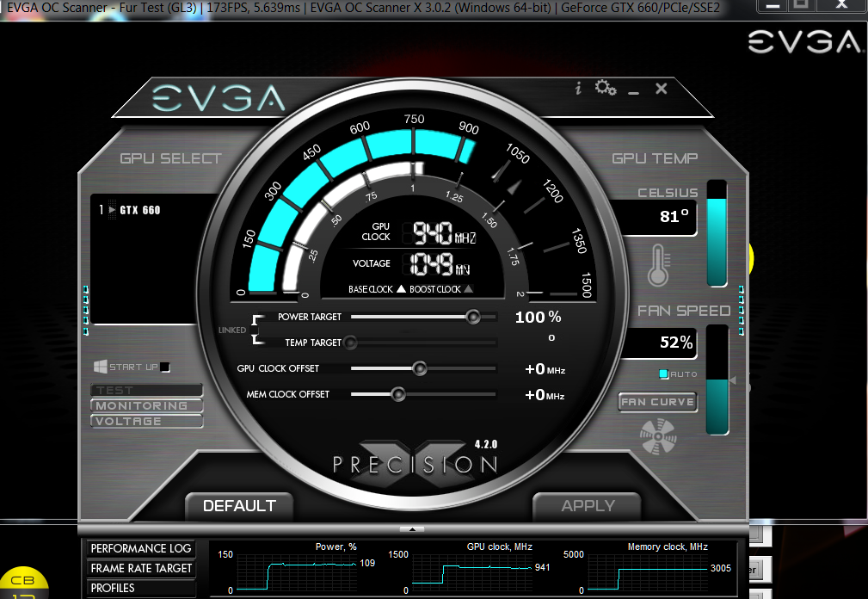The height and width of the screenshot is (599, 868).
Task: Switch to Profiles tab
Action: (140, 588)
